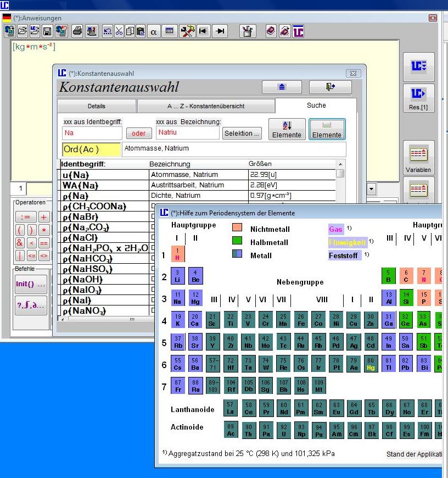Click the floppy disk save icon
The image size is (448, 478).
coord(47,31)
